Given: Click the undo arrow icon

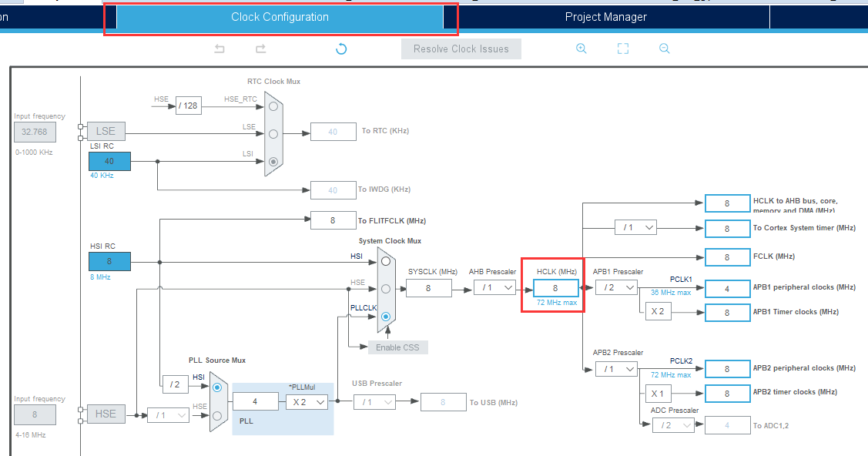Looking at the screenshot, I should [220, 49].
